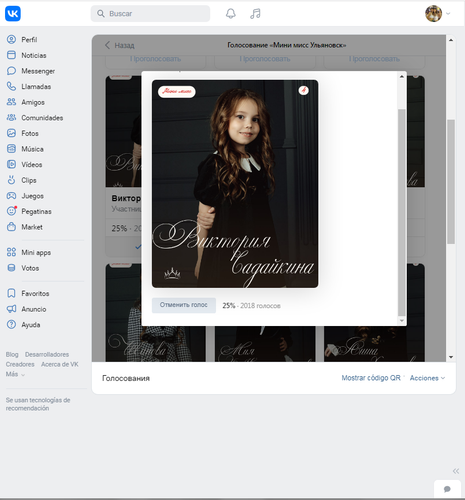Open Acerca de VK link

60,364
